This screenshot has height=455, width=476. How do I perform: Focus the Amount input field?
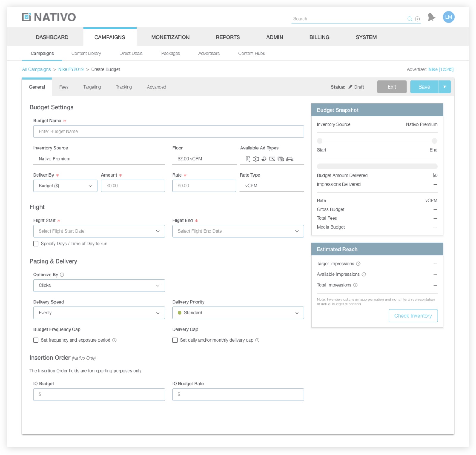pos(133,186)
